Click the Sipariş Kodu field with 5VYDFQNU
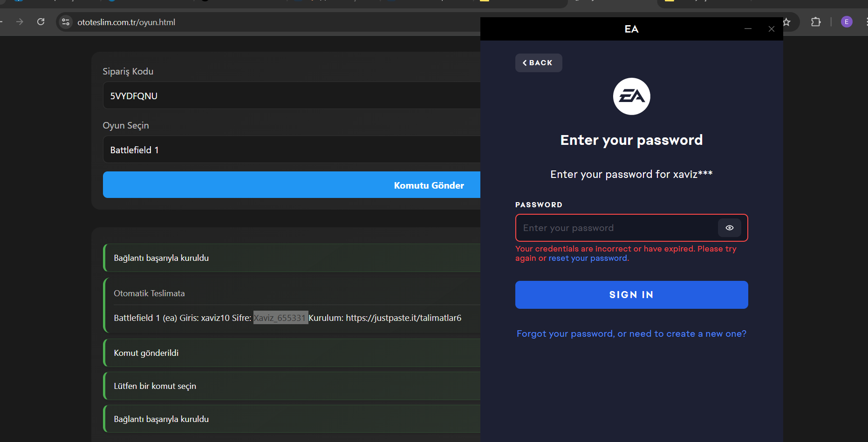Screen dimensions: 868x442 (292, 95)
